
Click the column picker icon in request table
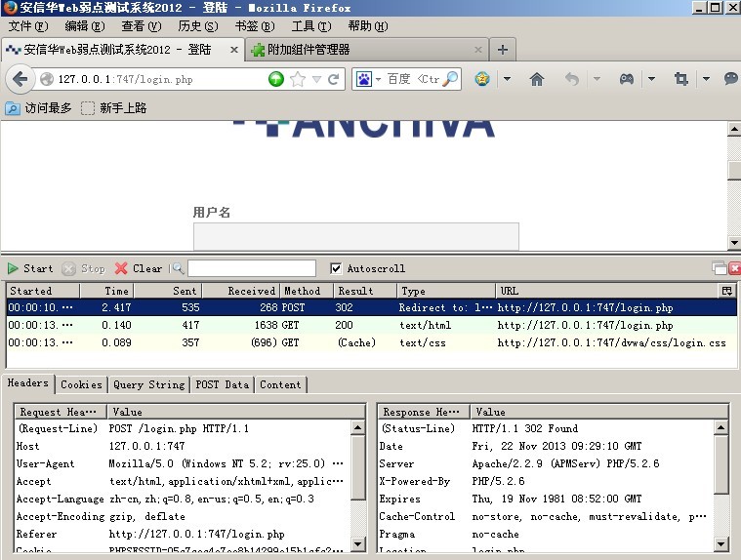pos(726,291)
